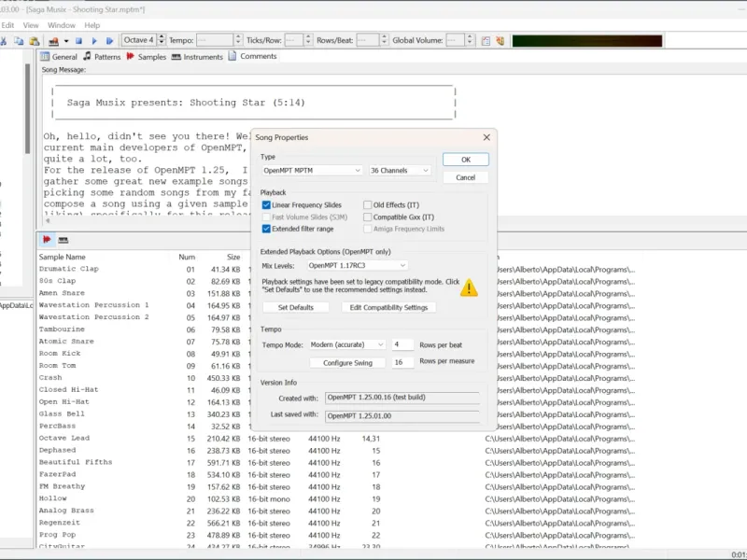Select the Octave Lead sample row
The height and width of the screenshot is (560, 747).
[x=64, y=438]
